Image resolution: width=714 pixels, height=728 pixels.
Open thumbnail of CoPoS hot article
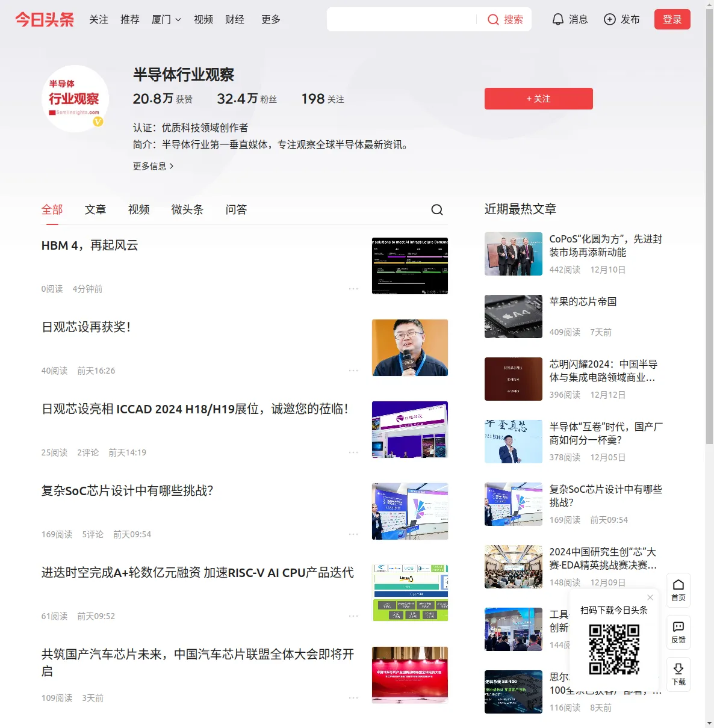[514, 254]
